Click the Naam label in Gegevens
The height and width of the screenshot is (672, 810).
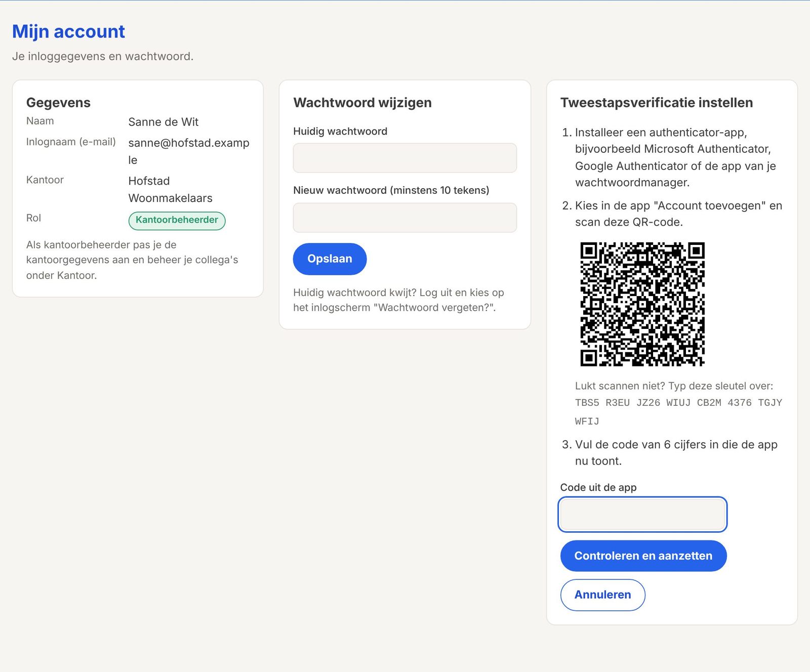(40, 121)
